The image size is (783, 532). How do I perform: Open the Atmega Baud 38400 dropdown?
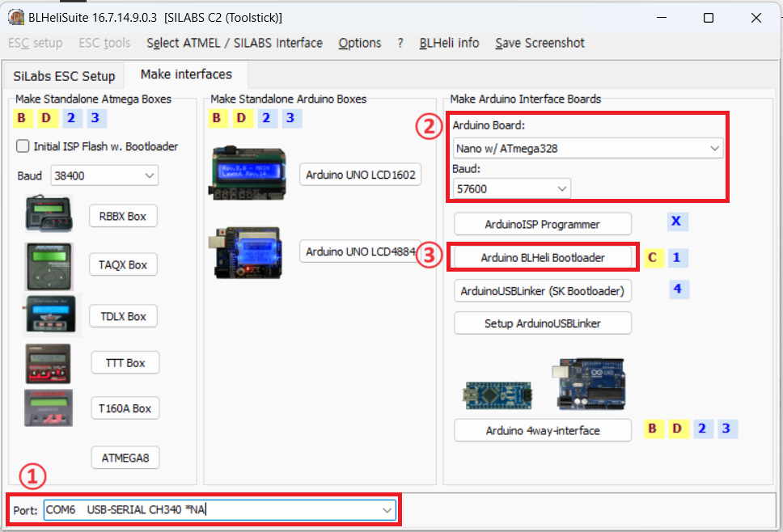104,175
